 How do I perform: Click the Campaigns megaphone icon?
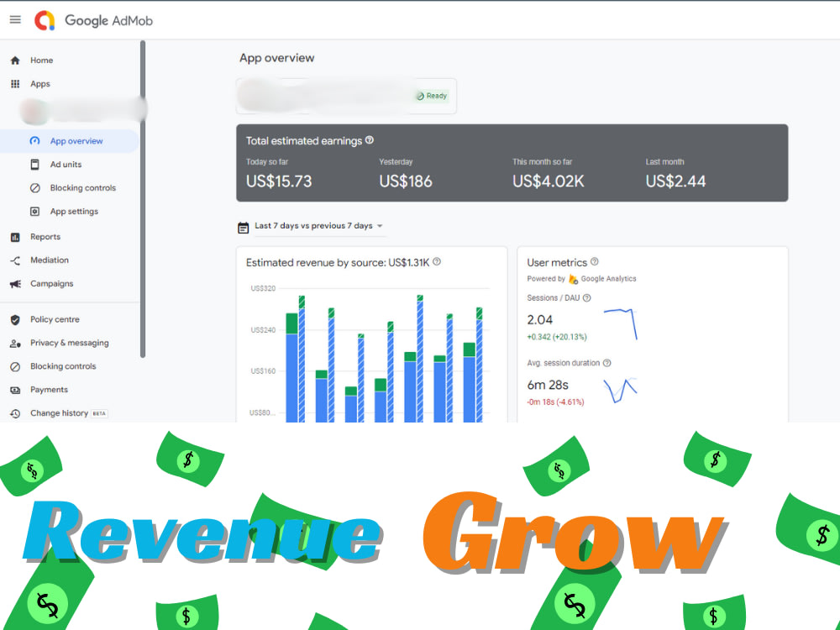point(15,284)
